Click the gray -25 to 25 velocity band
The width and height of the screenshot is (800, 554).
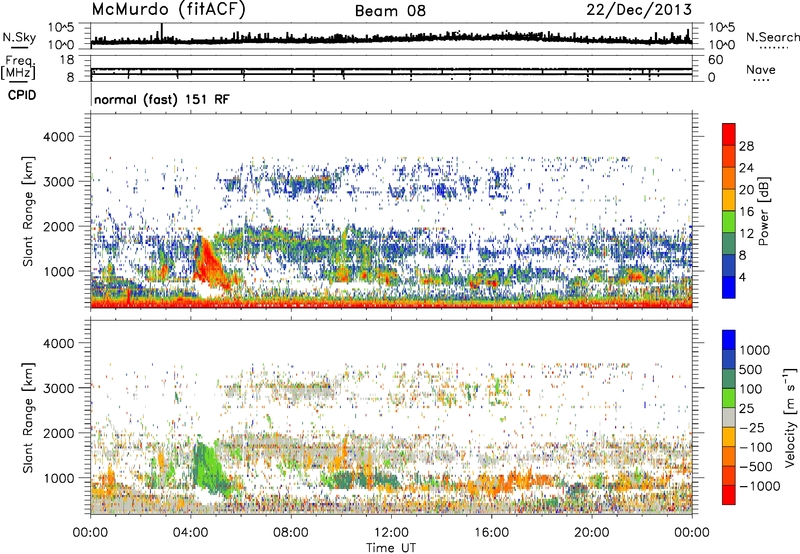729,418
